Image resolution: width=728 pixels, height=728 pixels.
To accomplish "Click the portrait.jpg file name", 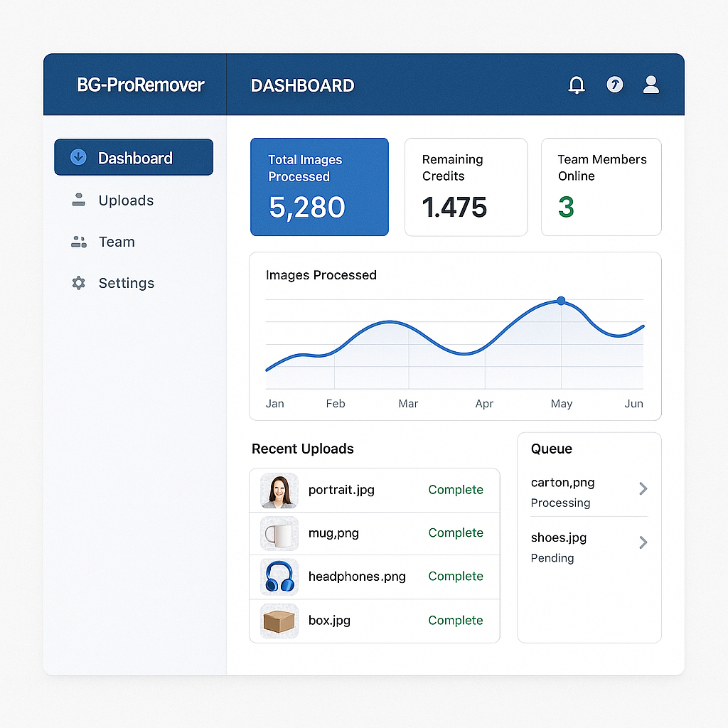I will point(341,490).
